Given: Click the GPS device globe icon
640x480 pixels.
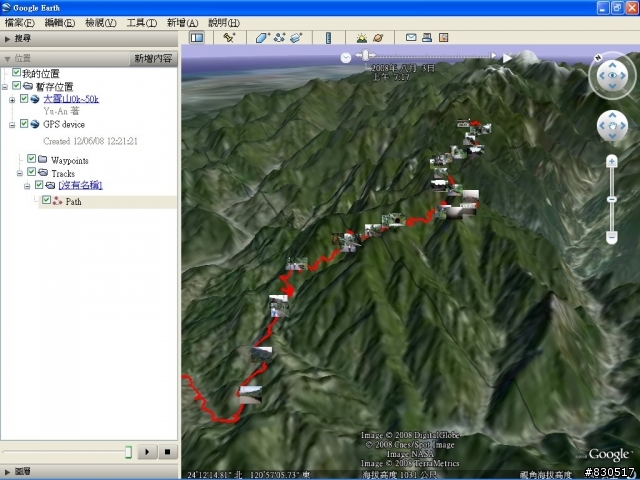Looking at the screenshot, I should [35, 124].
